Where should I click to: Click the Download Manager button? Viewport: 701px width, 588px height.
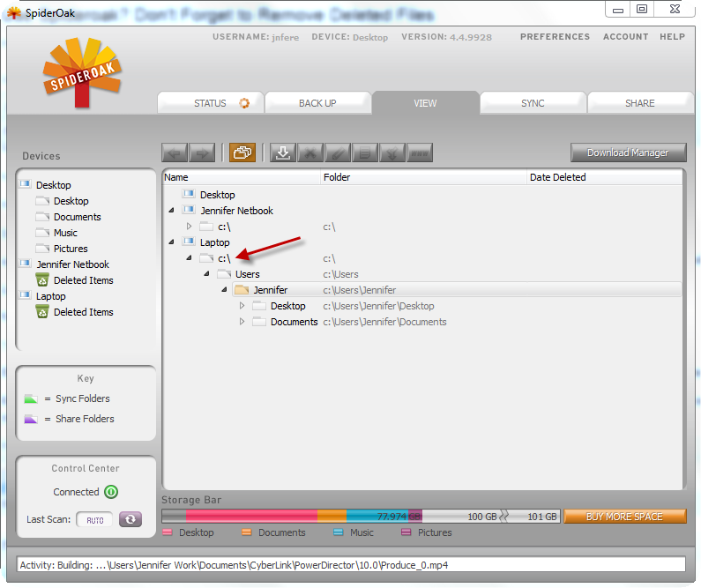click(628, 153)
